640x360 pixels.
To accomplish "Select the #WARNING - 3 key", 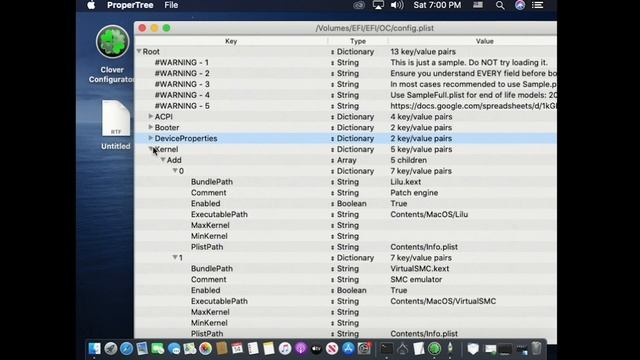I will click(182, 84).
